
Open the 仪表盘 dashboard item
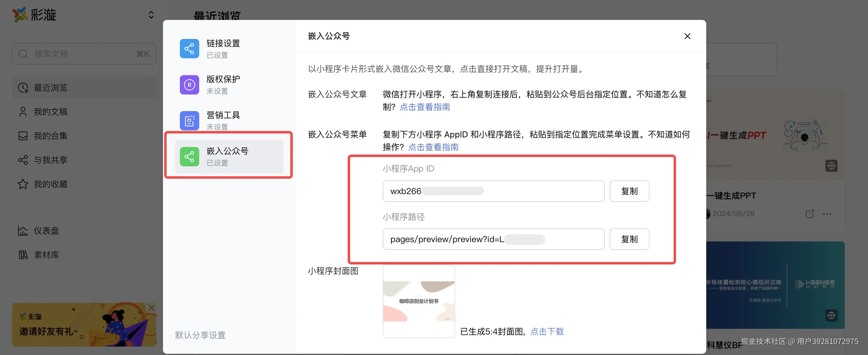pos(46,231)
